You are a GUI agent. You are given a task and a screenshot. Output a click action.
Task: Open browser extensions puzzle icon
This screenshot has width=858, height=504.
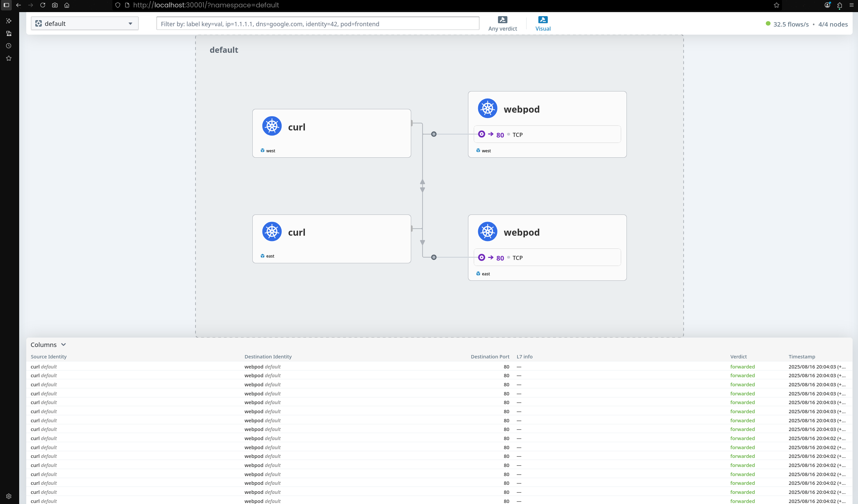coord(839,5)
